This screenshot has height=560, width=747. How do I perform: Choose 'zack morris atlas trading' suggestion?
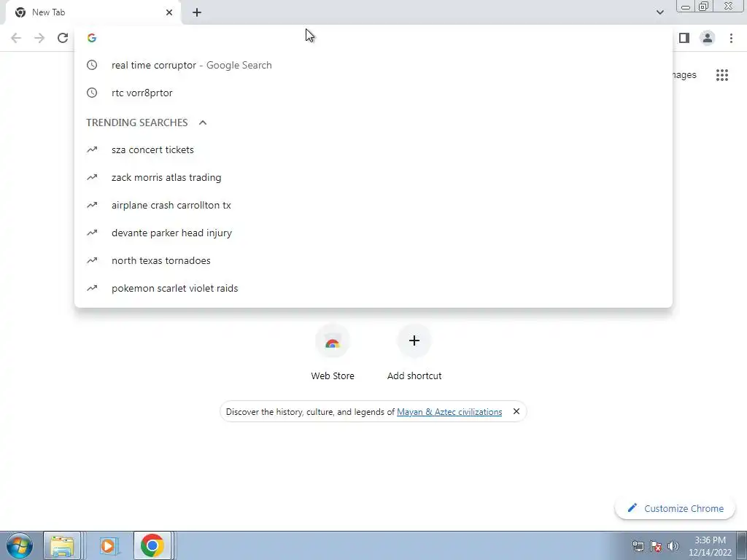pyautogui.click(x=373, y=178)
